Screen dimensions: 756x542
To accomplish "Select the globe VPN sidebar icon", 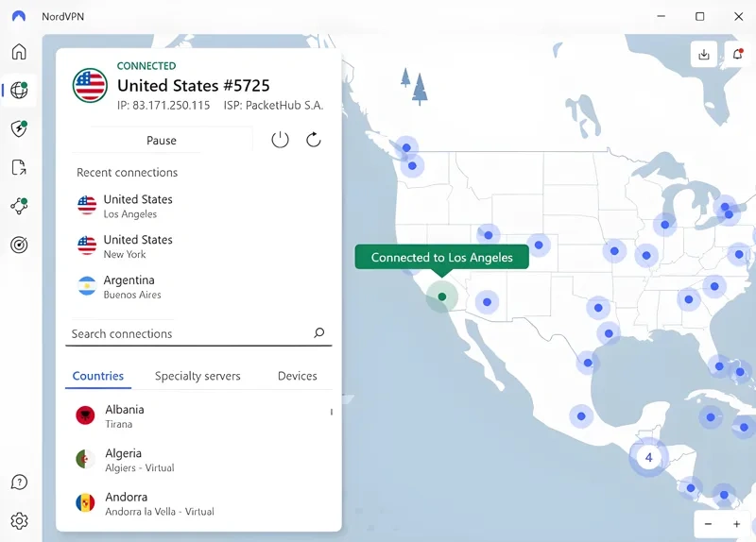I will (x=19, y=90).
